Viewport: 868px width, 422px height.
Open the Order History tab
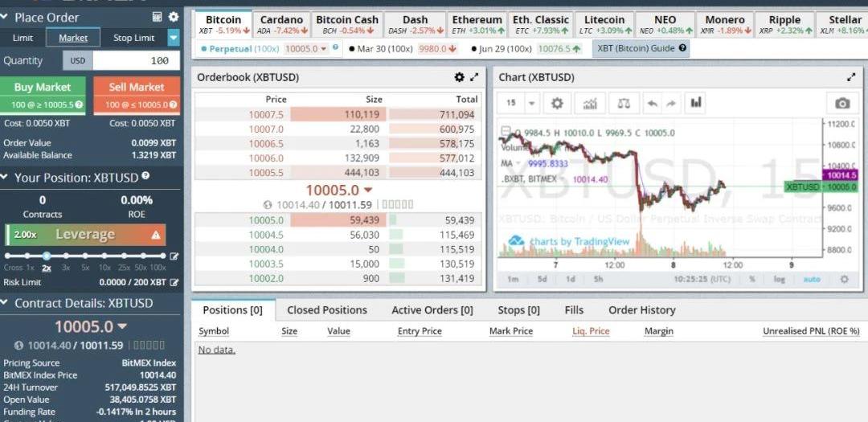pyautogui.click(x=642, y=310)
